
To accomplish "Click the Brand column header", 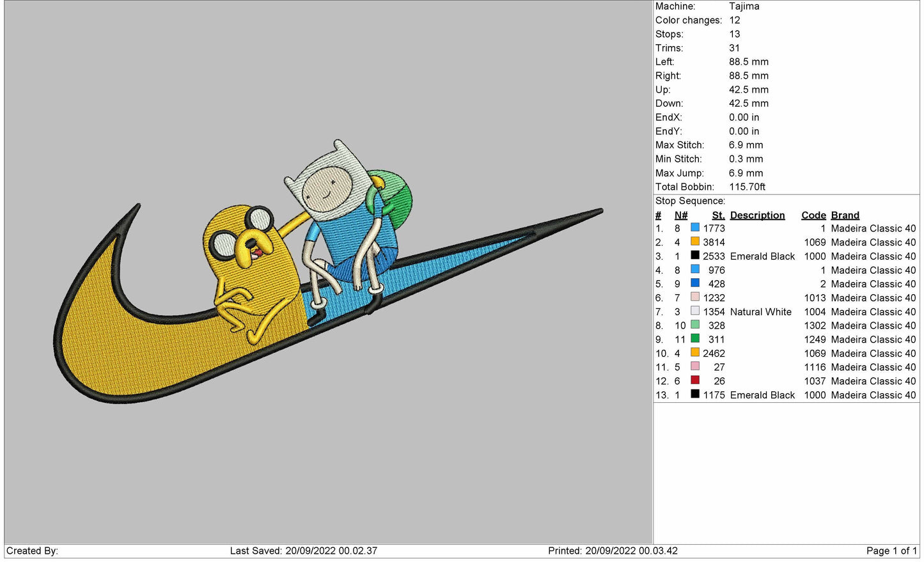I will coord(845,215).
